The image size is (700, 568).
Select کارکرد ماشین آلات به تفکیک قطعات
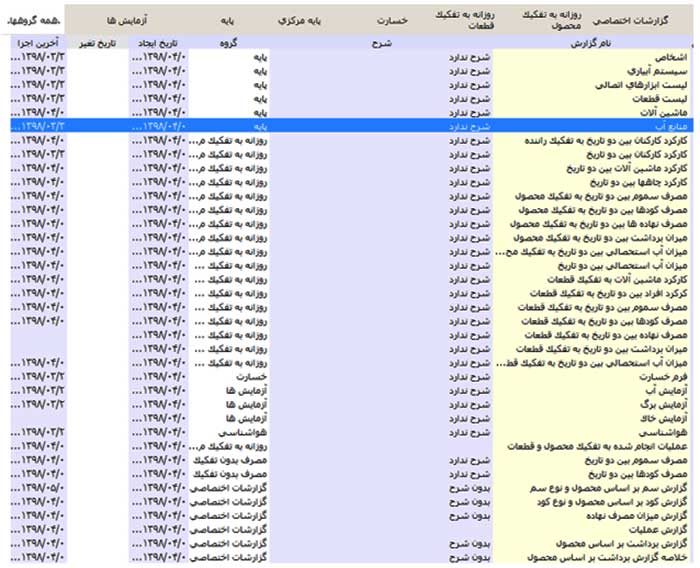coord(617,280)
